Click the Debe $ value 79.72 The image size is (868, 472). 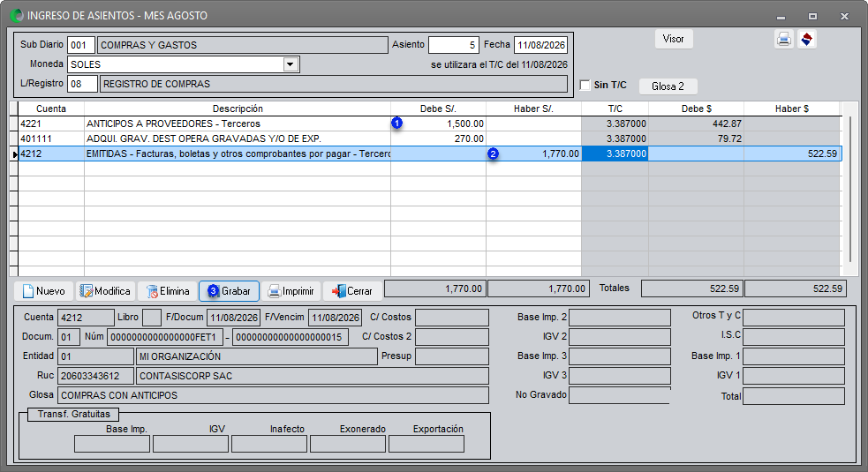coord(729,139)
